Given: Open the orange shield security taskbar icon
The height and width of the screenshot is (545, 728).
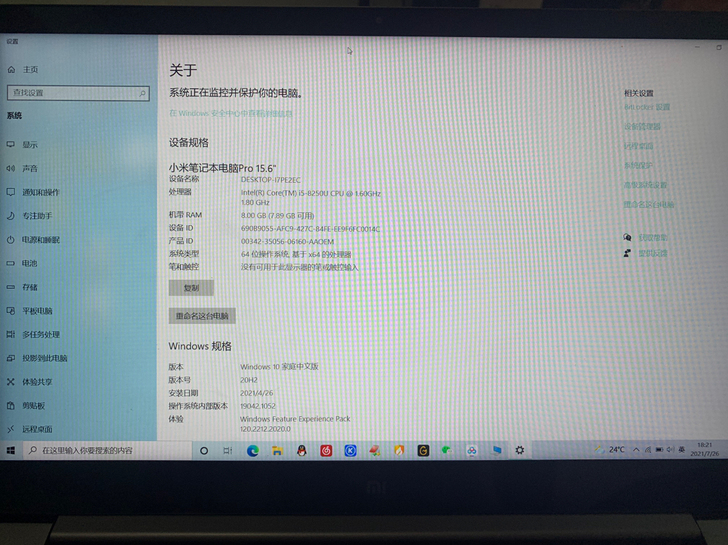Looking at the screenshot, I should pyautogui.click(x=399, y=450).
